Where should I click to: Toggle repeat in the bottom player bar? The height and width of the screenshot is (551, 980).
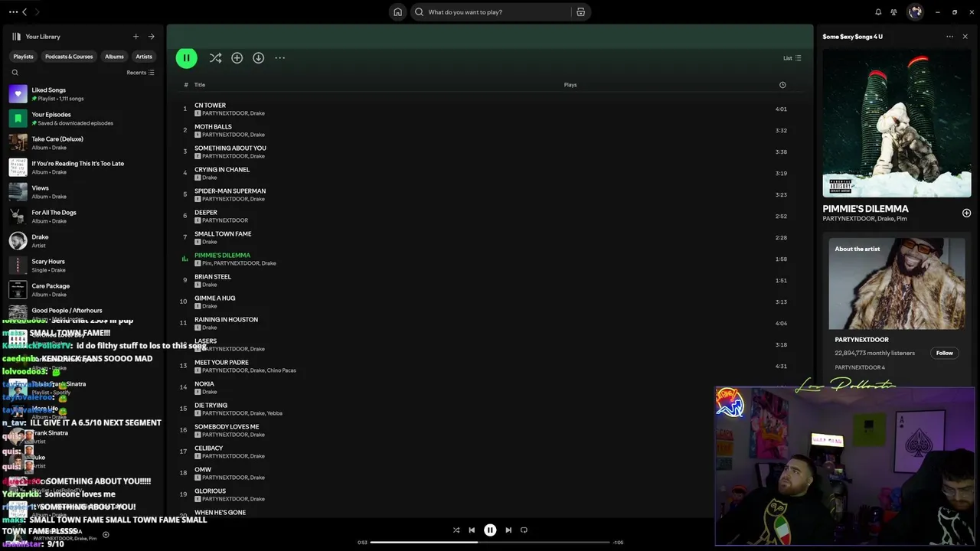tap(524, 530)
